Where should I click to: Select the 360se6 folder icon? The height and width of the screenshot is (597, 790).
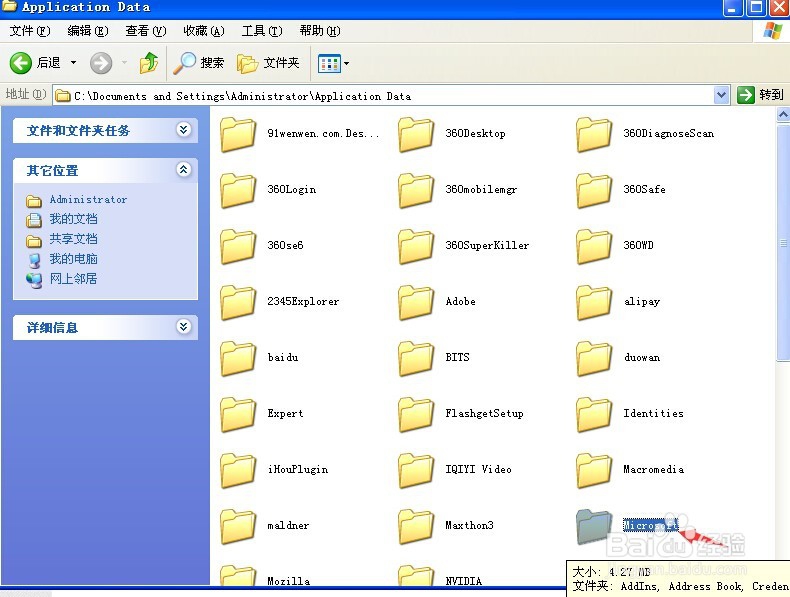pos(238,246)
